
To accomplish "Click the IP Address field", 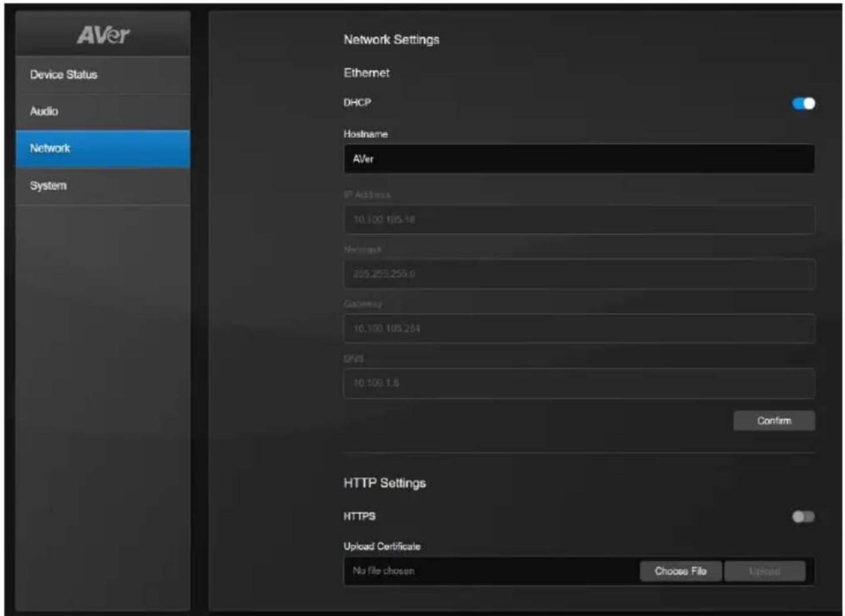I will [579, 220].
